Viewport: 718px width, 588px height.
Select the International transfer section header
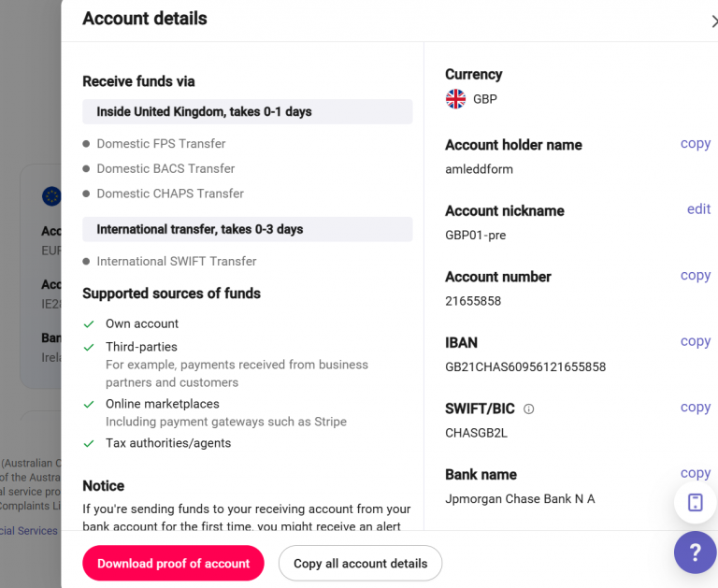click(x=247, y=229)
